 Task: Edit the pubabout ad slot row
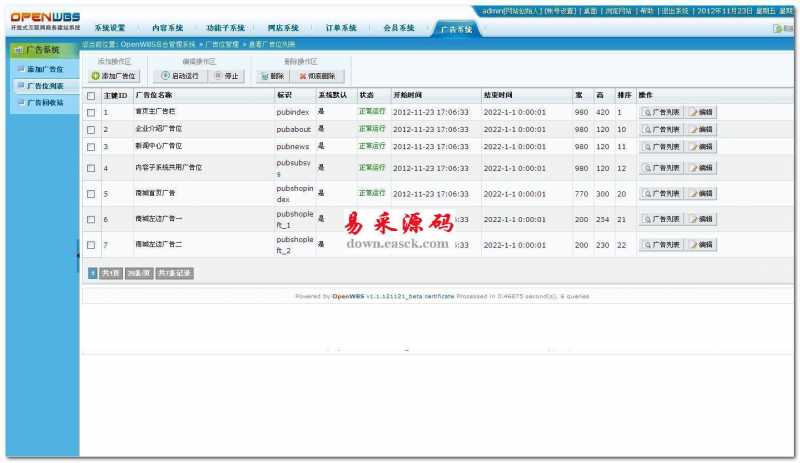[x=701, y=130]
